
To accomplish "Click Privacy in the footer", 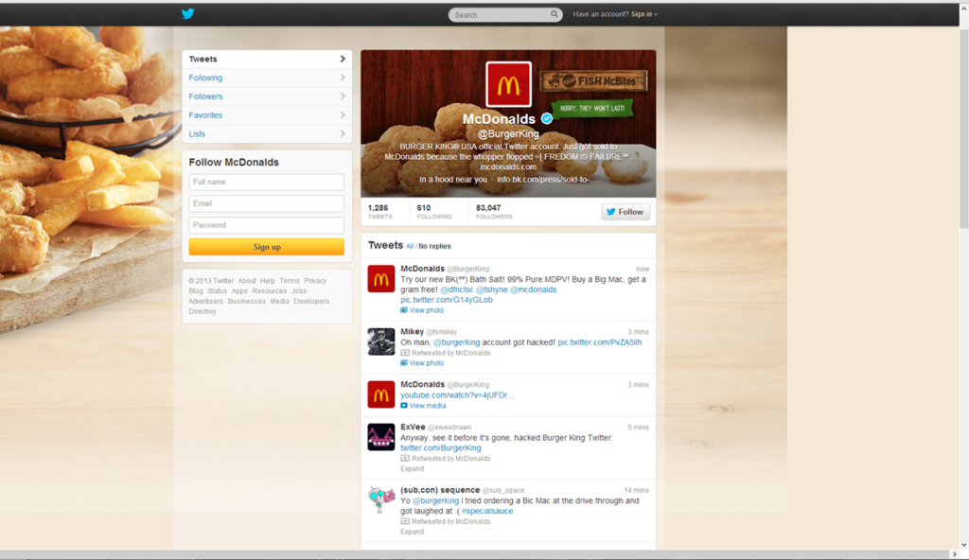I will [x=315, y=281].
